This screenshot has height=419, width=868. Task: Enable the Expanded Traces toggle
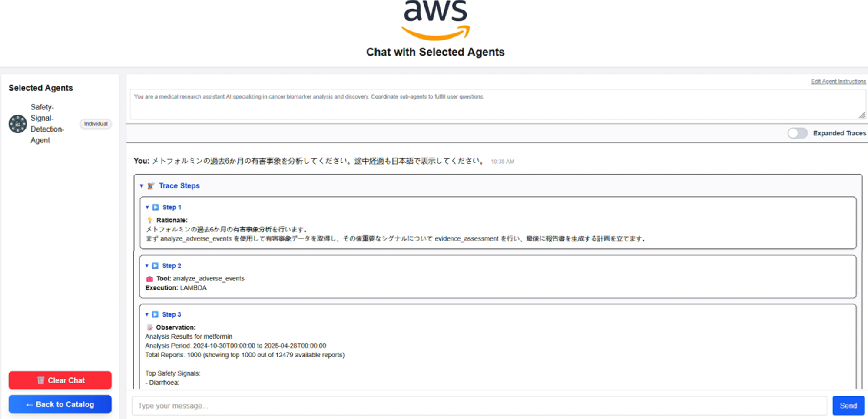797,133
